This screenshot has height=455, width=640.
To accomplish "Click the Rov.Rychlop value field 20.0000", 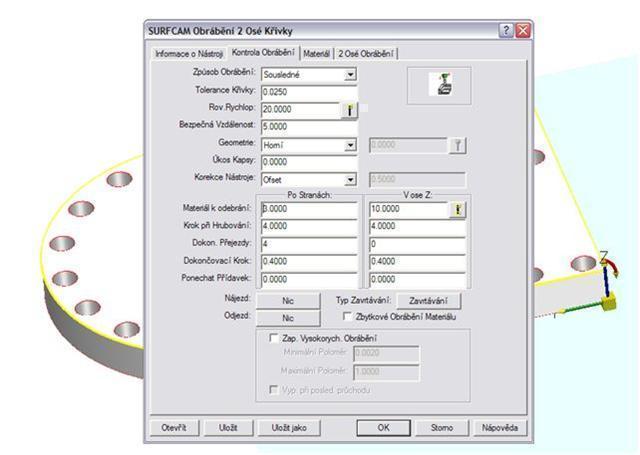I will (x=301, y=109).
